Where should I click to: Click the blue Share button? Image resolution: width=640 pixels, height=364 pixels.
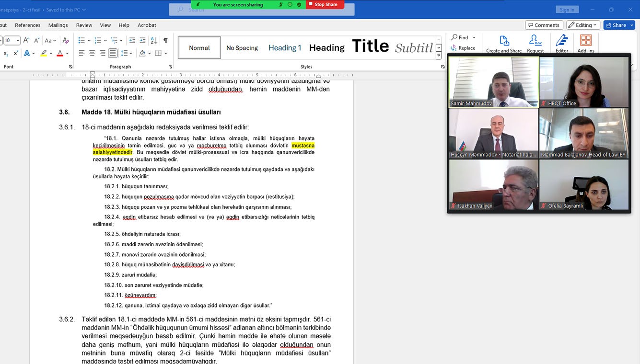619,25
